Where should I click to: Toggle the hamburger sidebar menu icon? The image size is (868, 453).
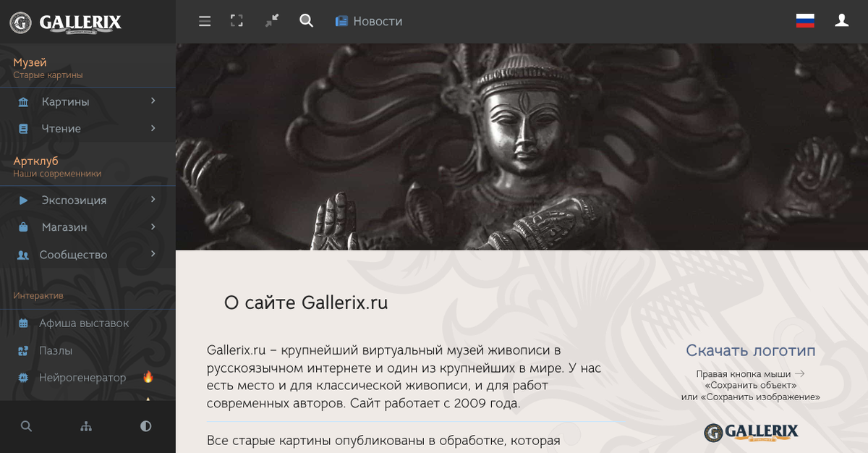205,21
